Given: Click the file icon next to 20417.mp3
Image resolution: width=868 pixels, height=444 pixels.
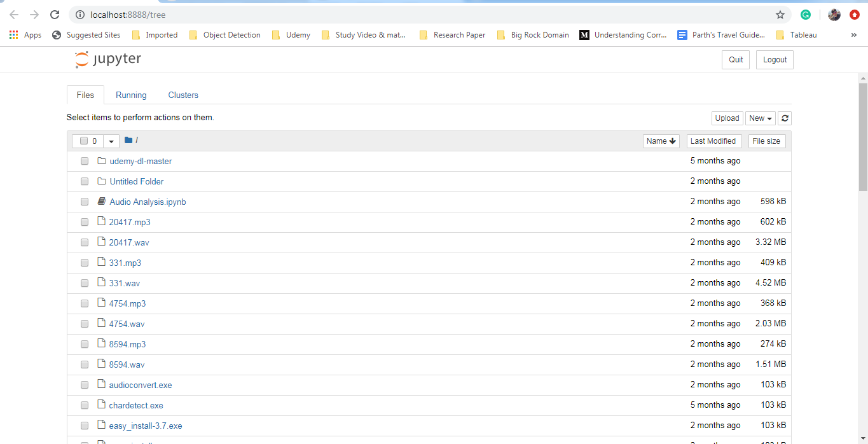Looking at the screenshot, I should click(101, 221).
